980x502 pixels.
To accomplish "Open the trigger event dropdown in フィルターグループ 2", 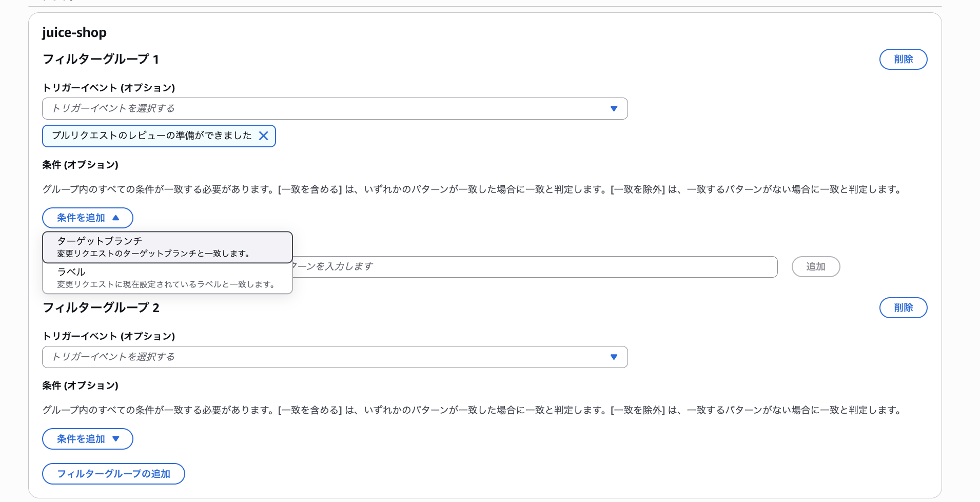I will click(x=335, y=357).
